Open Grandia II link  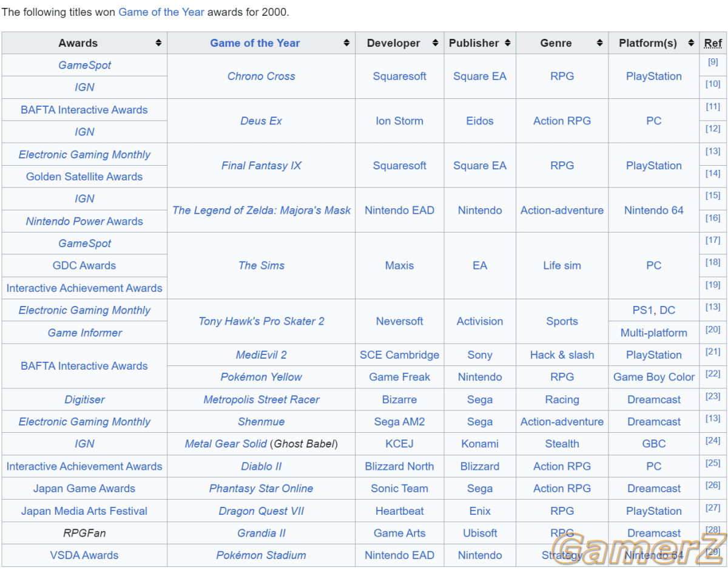(261, 533)
